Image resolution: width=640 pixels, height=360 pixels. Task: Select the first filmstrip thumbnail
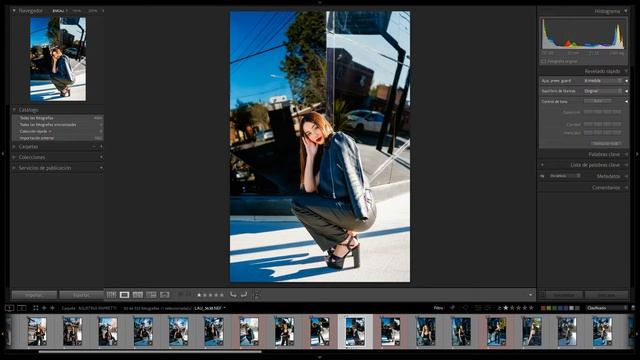pos(37,331)
